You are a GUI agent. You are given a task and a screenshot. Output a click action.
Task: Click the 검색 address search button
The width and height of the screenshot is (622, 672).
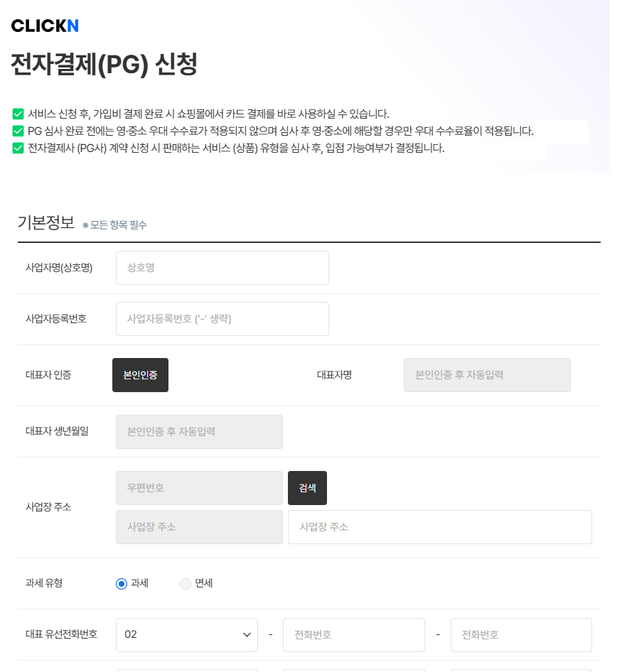[307, 488]
